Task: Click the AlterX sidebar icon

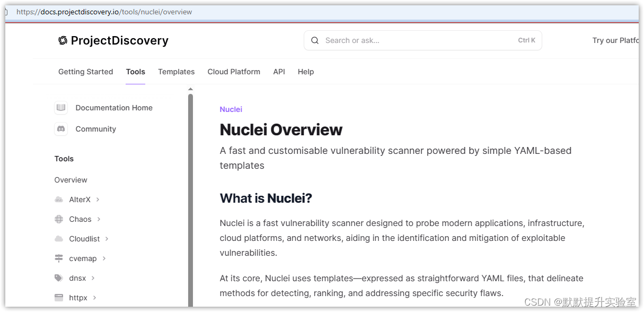Action: pos(59,200)
